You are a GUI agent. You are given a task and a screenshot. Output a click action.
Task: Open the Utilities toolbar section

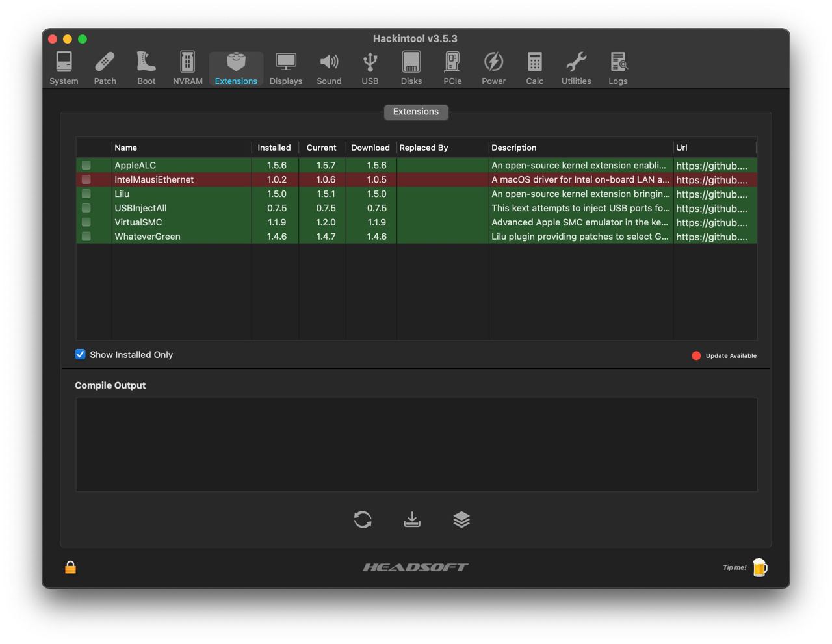pyautogui.click(x=577, y=68)
